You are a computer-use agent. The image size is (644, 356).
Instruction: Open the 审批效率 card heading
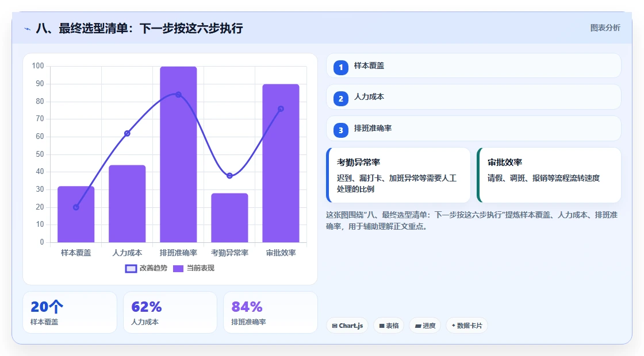(505, 162)
